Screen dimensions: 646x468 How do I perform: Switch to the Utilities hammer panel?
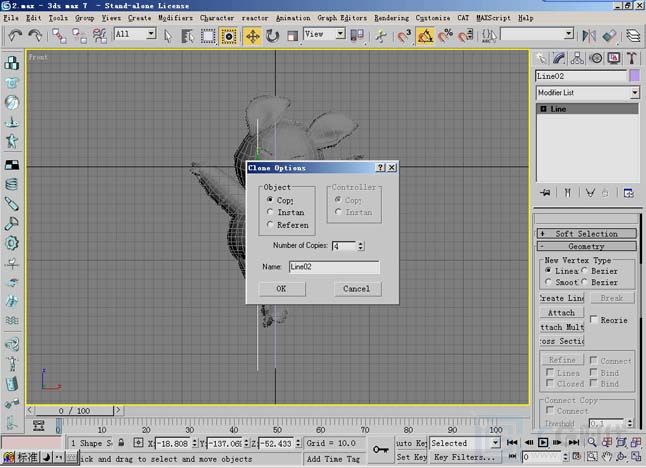[x=632, y=58]
